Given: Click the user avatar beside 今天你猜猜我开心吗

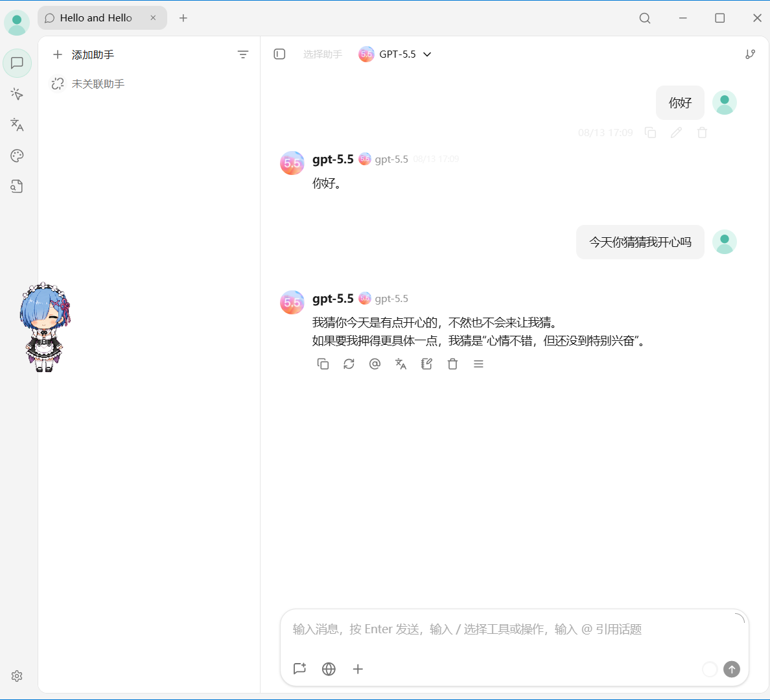Looking at the screenshot, I should 725,242.
